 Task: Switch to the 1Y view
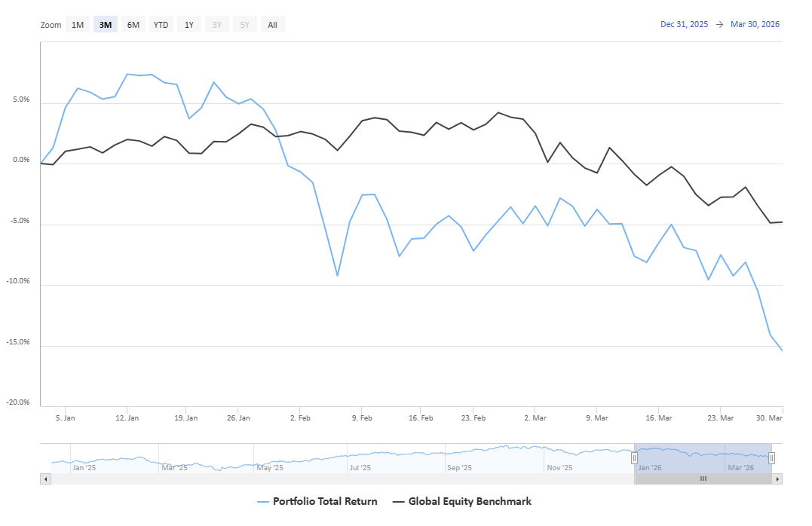tap(189, 24)
